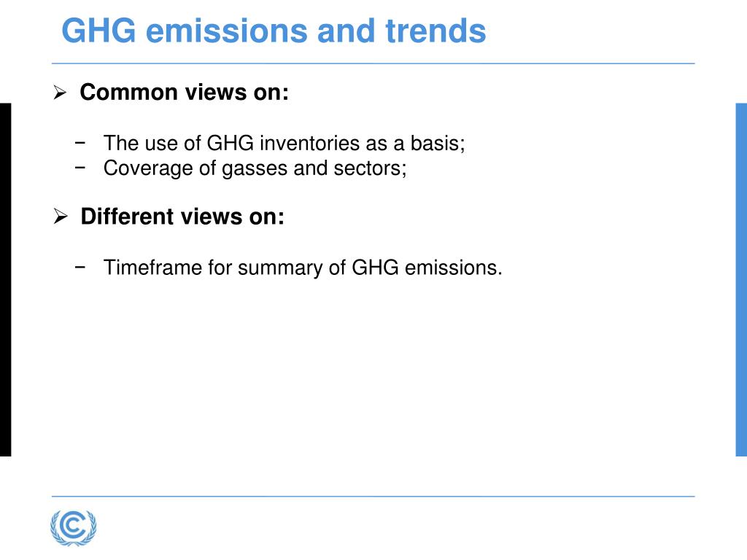Click the UNFCCC logo icon
This screenshot has width=747, height=560.
tap(74, 528)
